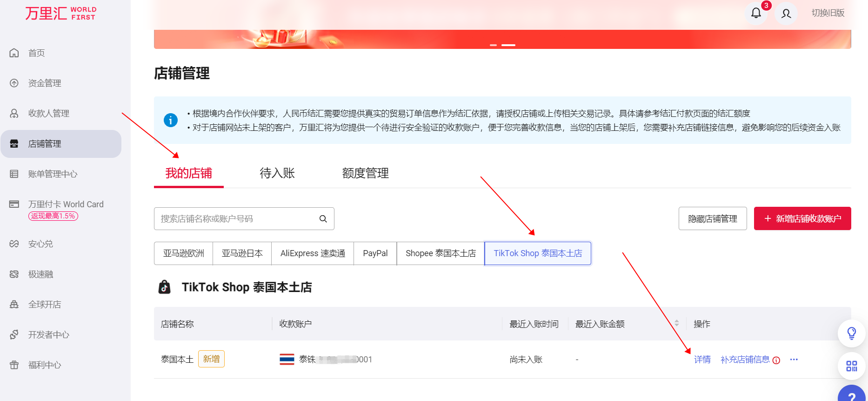Select PayPal platform filter

click(375, 253)
